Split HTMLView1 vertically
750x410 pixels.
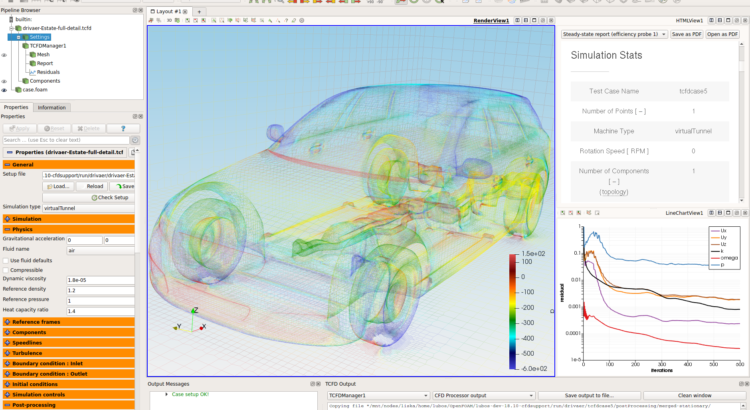click(x=720, y=21)
